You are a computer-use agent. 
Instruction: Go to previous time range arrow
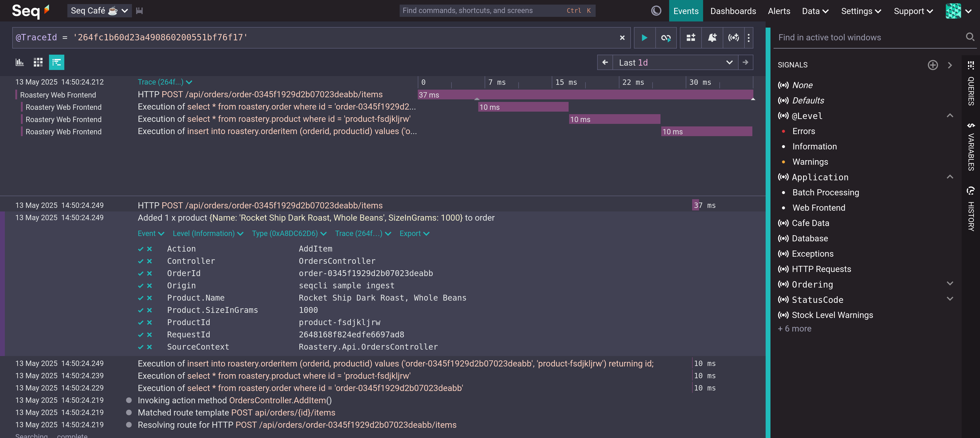pyautogui.click(x=605, y=63)
